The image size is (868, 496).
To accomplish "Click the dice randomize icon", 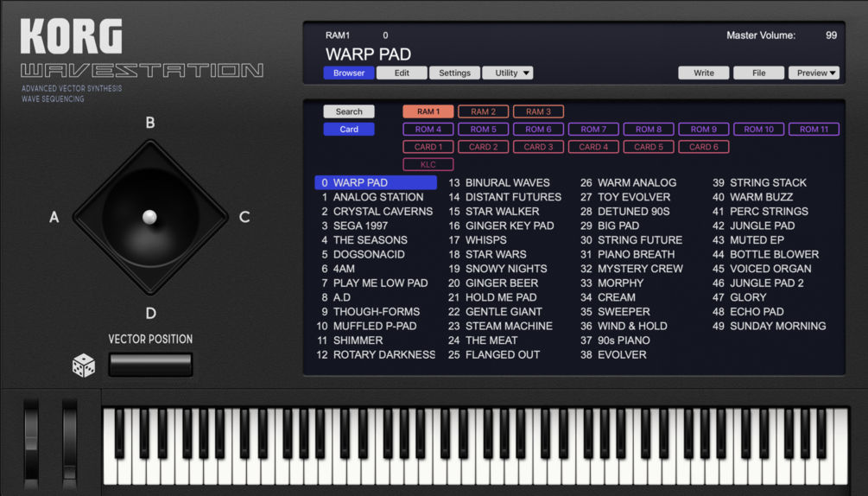I will click(x=84, y=366).
